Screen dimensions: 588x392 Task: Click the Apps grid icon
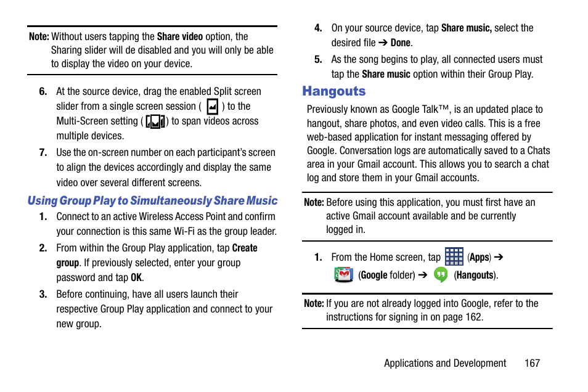coord(454,256)
